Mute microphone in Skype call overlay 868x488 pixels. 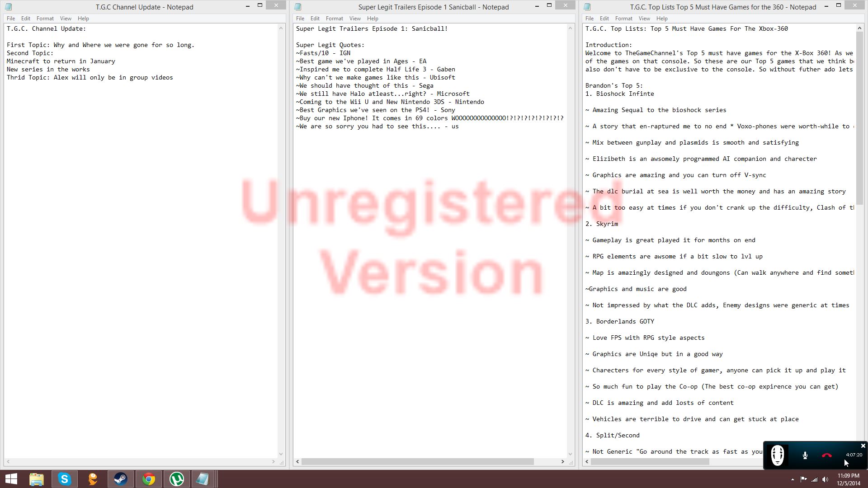point(805,455)
